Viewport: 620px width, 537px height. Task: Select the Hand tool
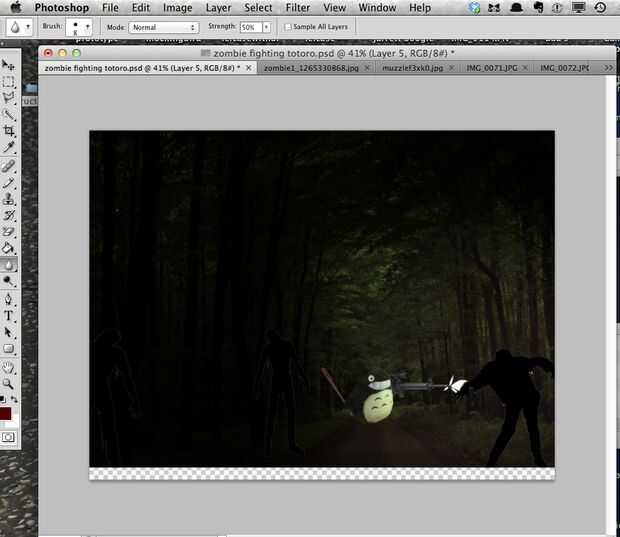(x=8, y=368)
